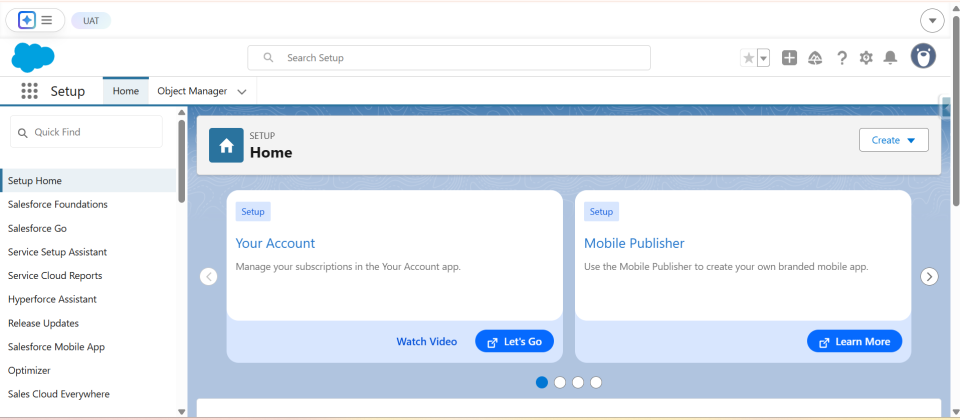Viewport: 960px width, 420px height.
Task: Click the Salesforce cloud logo
Action: click(33, 58)
